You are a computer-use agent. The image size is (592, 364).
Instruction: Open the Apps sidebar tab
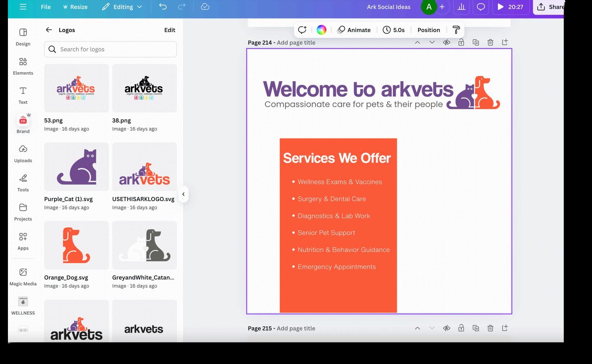23,241
